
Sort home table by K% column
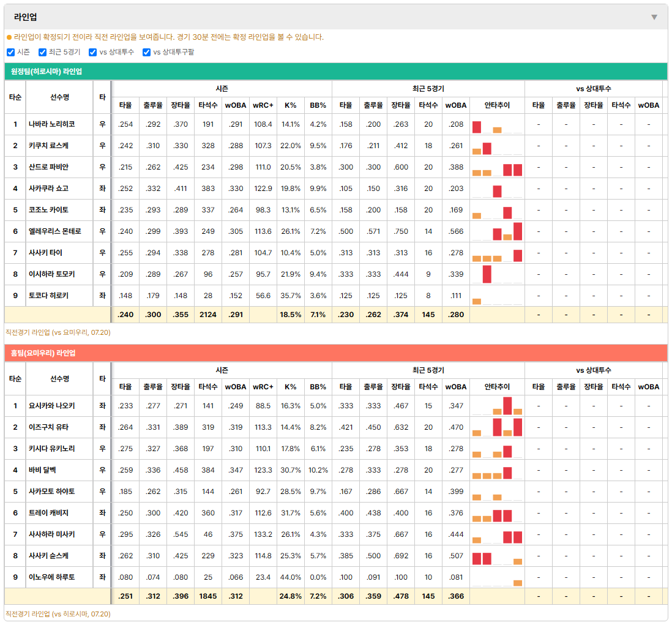[290, 387]
